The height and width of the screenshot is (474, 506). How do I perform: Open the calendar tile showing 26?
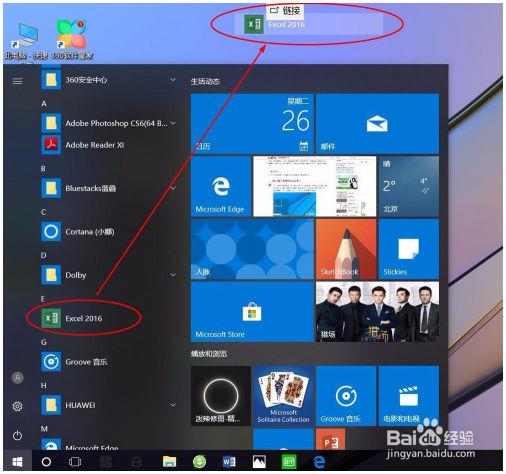[x=252, y=124]
